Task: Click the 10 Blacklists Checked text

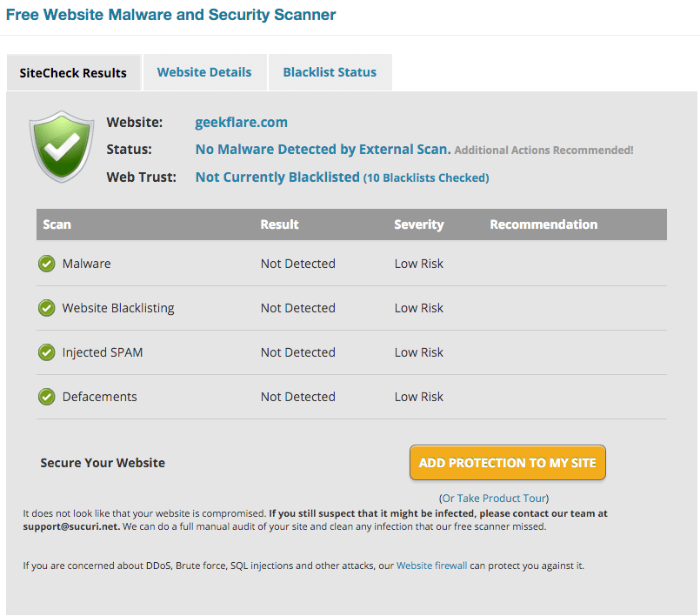Action: tap(426, 178)
